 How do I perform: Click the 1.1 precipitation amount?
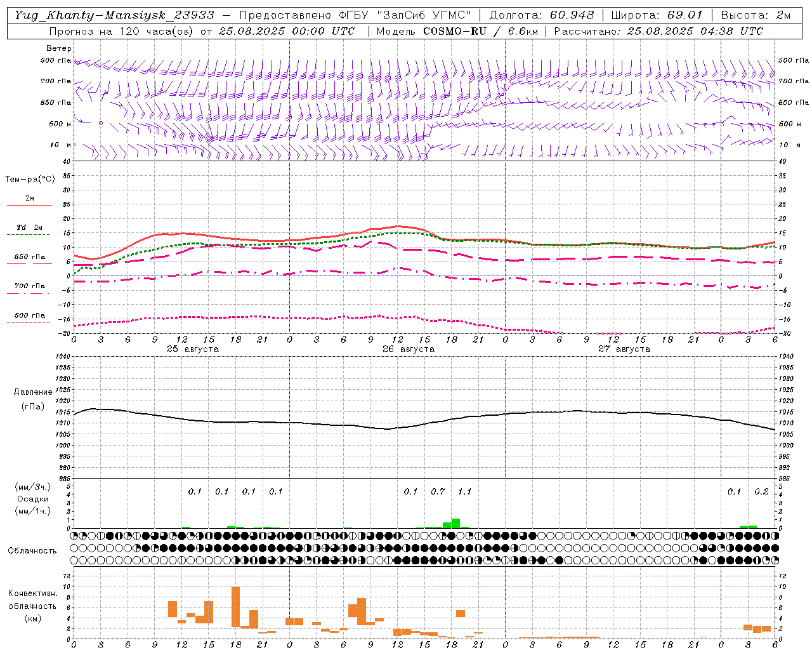(x=464, y=492)
